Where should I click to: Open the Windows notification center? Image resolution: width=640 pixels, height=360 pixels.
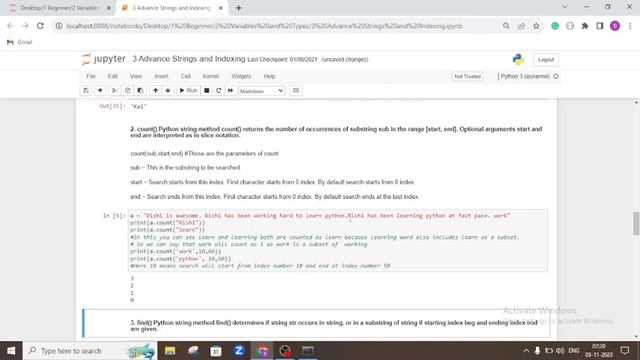(625, 351)
